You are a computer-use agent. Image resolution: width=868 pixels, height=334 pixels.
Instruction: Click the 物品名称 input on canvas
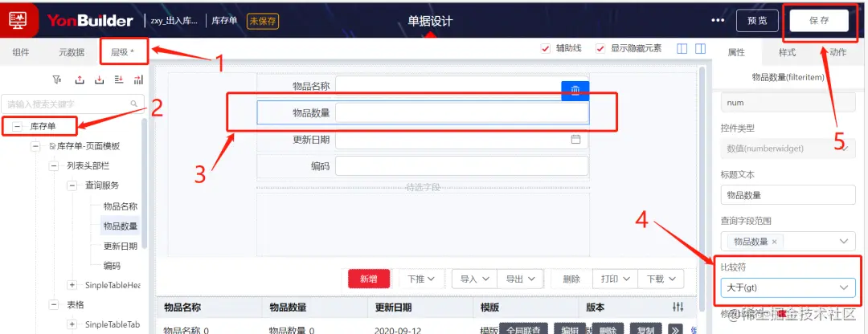coord(461,86)
